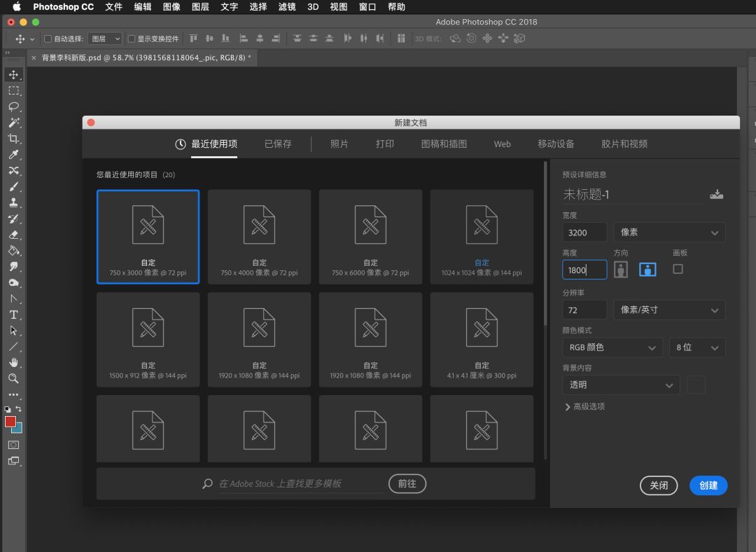The width and height of the screenshot is (756, 552).
Task: Switch to the 胶片和视频 tab
Action: point(624,144)
